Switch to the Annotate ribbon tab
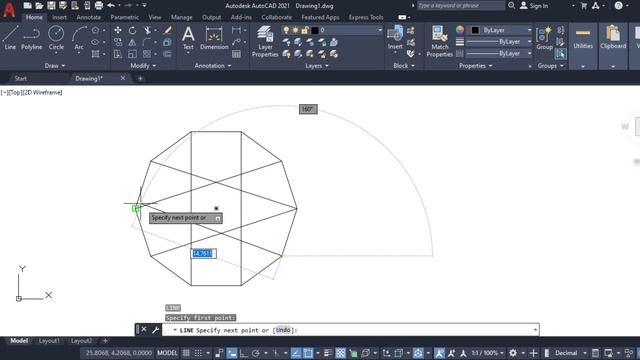 click(x=89, y=17)
